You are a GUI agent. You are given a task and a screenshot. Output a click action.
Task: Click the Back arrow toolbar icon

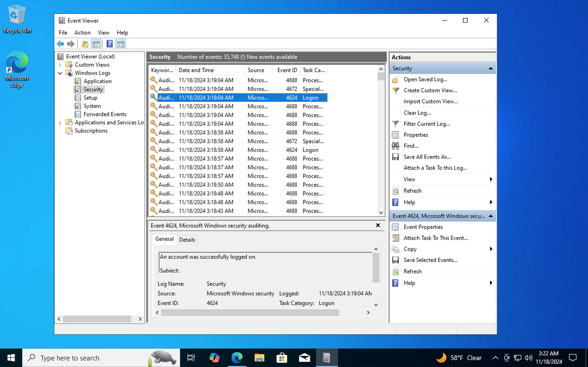60,44
